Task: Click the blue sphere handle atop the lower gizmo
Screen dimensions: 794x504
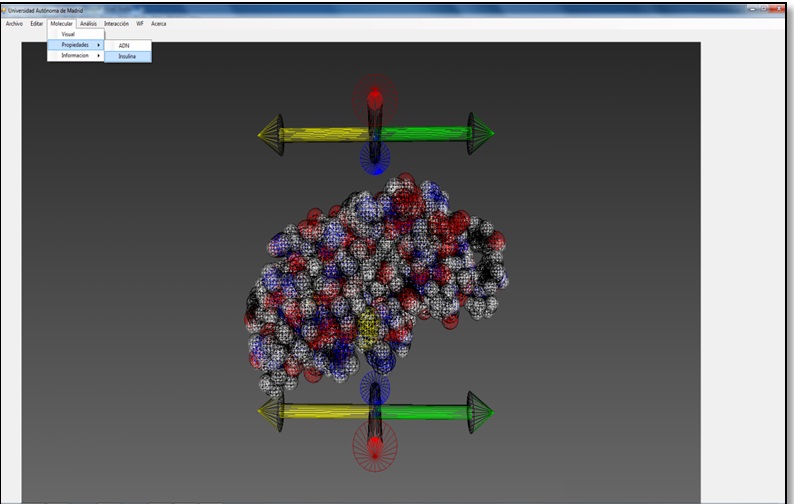Action: [x=375, y=389]
